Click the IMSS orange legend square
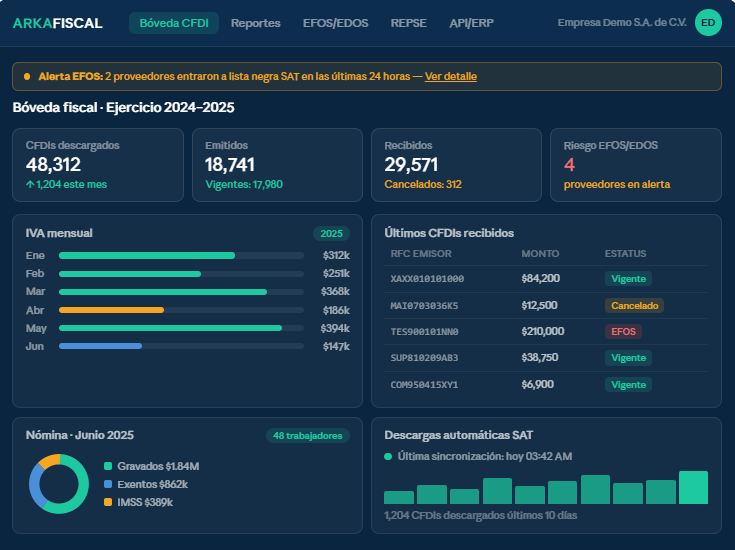Viewport: 735px width, 550px height. 108,502
